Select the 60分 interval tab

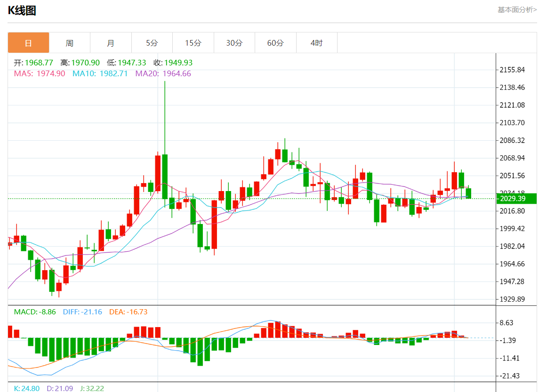pyautogui.click(x=275, y=43)
